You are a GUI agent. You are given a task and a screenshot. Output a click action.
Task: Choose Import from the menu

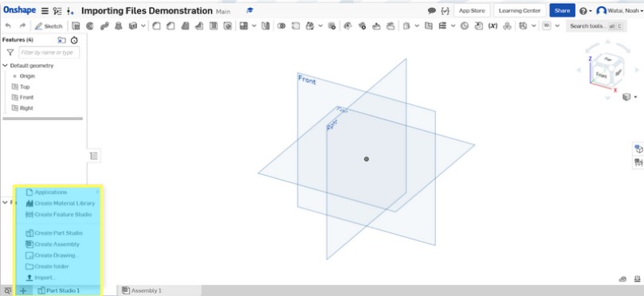point(41,278)
